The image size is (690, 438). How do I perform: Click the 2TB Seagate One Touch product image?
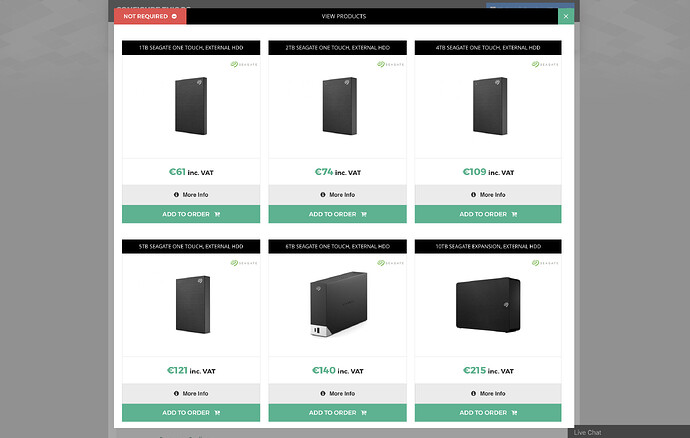click(339, 106)
